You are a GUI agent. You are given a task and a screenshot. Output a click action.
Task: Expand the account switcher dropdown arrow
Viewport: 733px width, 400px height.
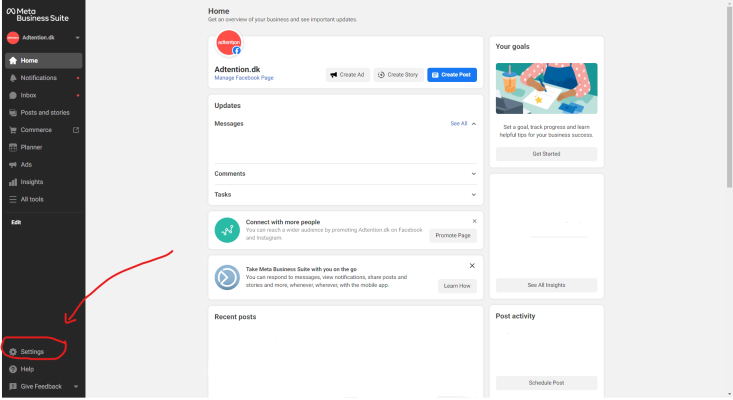pos(77,38)
